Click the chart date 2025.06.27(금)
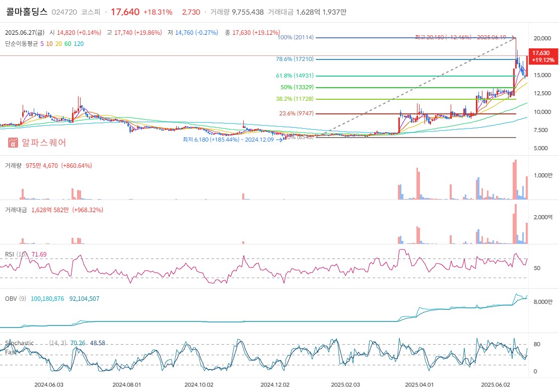The image size is (559, 392). (x=25, y=32)
